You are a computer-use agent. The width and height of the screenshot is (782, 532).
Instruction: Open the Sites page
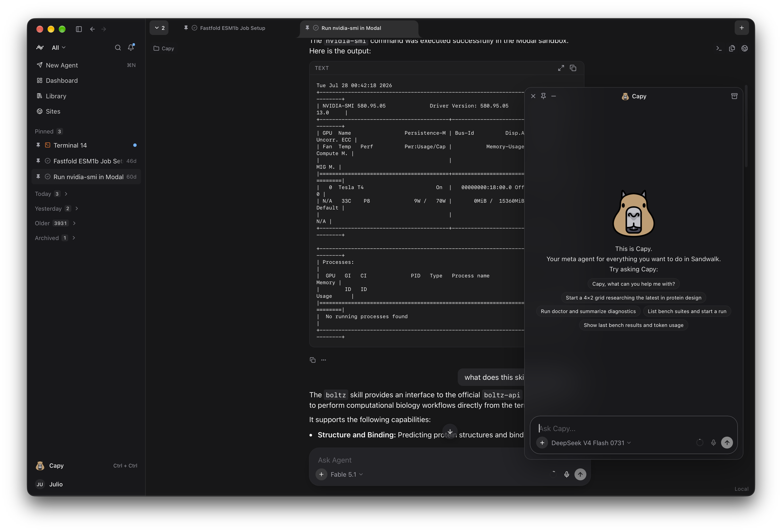pos(86,111)
